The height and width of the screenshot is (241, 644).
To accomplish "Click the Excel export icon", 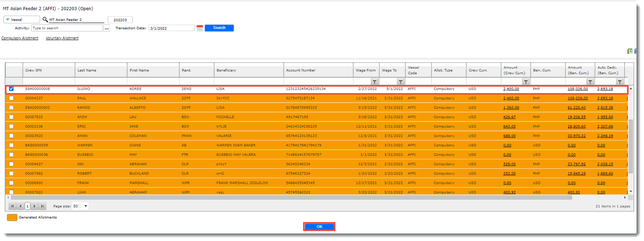I will coord(630,51).
